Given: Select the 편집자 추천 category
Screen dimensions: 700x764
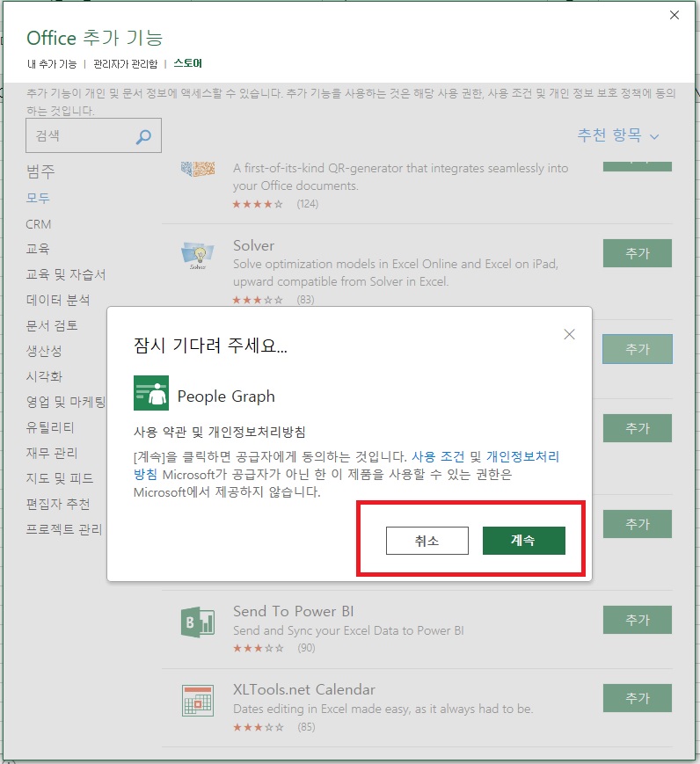Looking at the screenshot, I should tap(58, 503).
